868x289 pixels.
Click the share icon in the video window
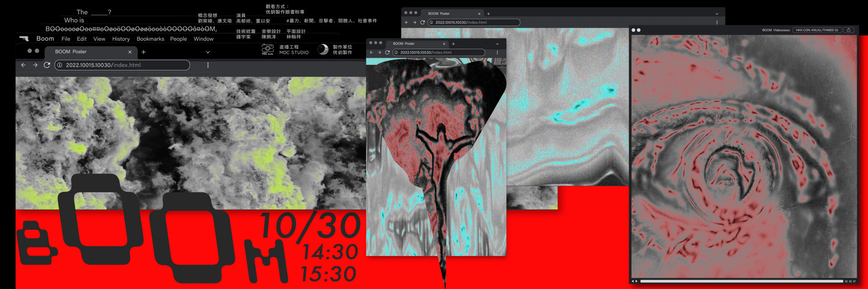pyautogui.click(x=849, y=30)
